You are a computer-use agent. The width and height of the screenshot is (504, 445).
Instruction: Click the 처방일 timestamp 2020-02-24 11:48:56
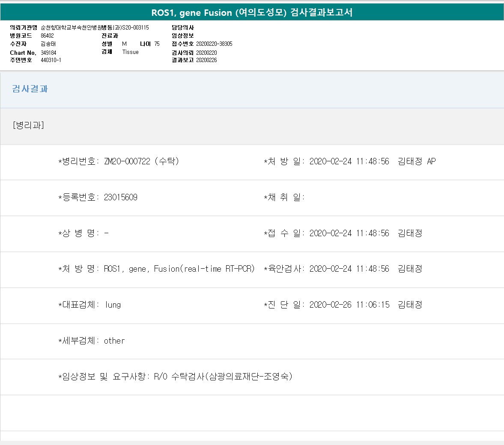pos(349,161)
